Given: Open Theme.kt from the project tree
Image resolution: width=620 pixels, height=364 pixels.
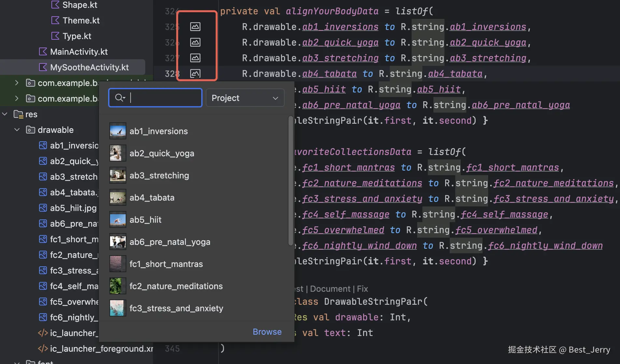Looking at the screenshot, I should tap(81, 21).
